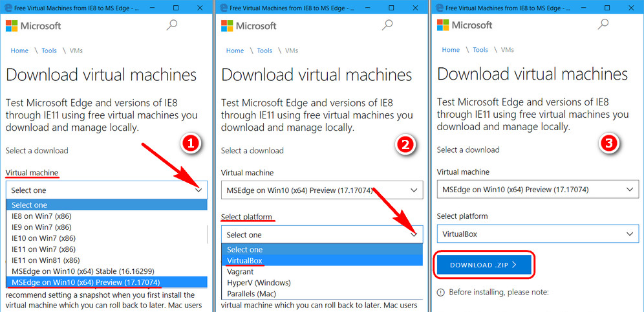Collapse Virtual machine dropdown in left window
The width and height of the screenshot is (644, 312).
pos(107,190)
